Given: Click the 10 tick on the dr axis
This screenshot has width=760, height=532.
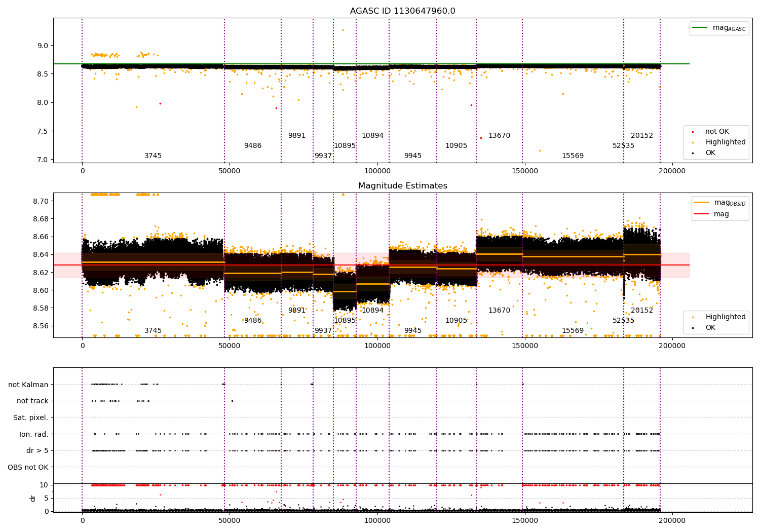Looking at the screenshot, I should [44, 485].
